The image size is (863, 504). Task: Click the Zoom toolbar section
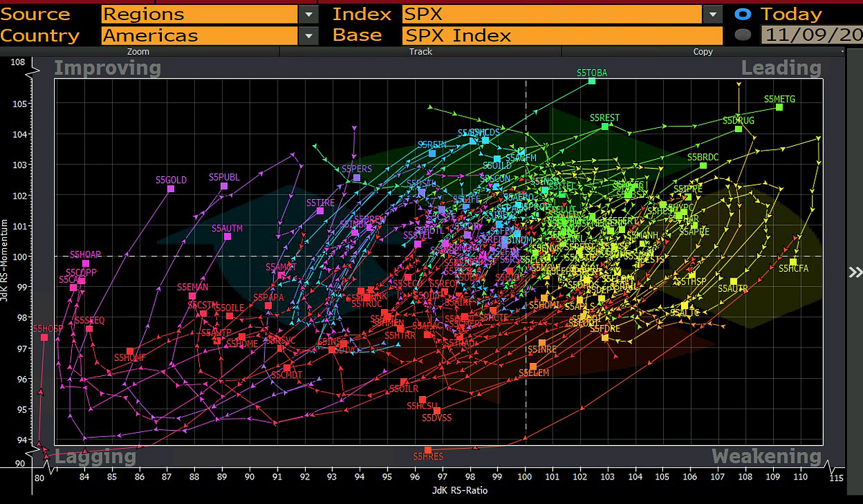(137, 51)
